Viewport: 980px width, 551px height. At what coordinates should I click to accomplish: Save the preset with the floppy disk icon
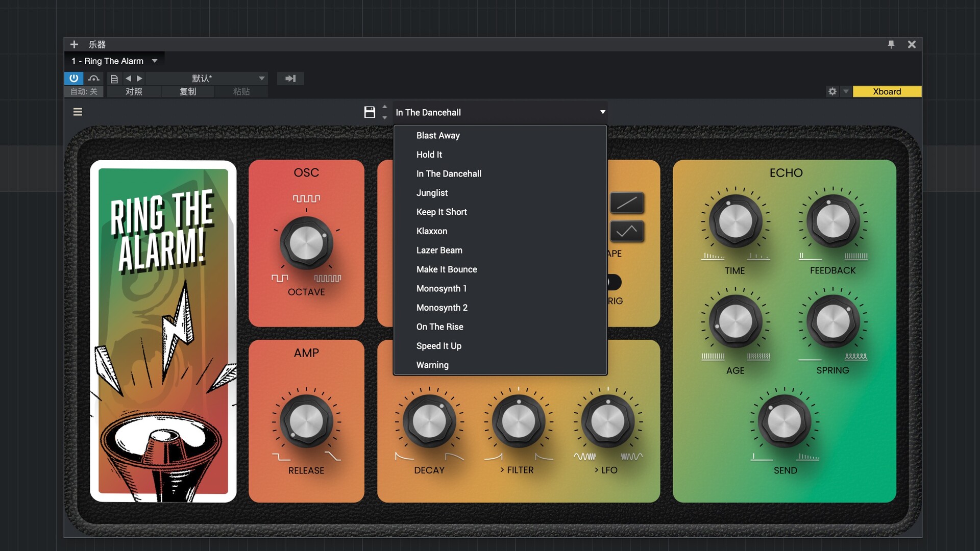pyautogui.click(x=370, y=112)
